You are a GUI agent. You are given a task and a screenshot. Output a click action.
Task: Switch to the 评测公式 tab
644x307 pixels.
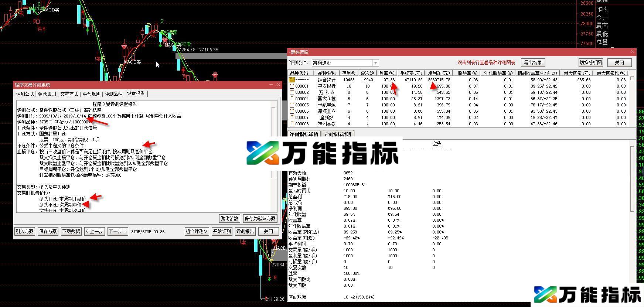click(x=25, y=94)
